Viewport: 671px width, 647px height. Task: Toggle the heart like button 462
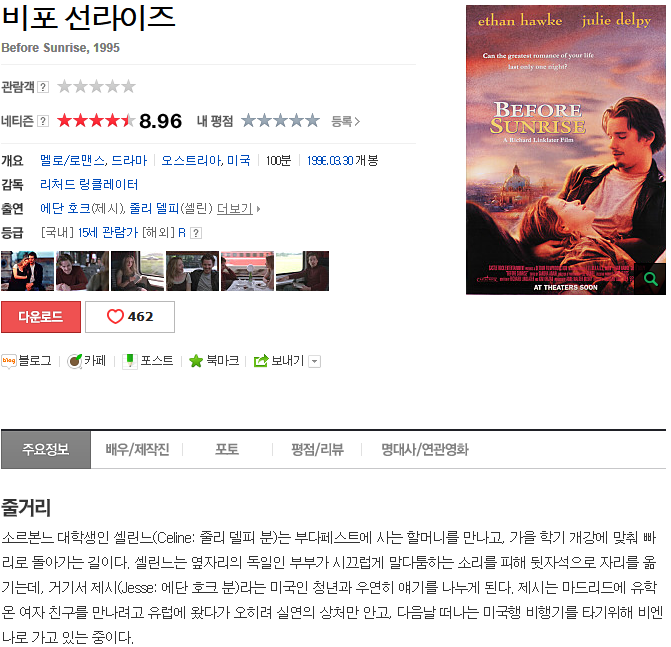pos(130,317)
